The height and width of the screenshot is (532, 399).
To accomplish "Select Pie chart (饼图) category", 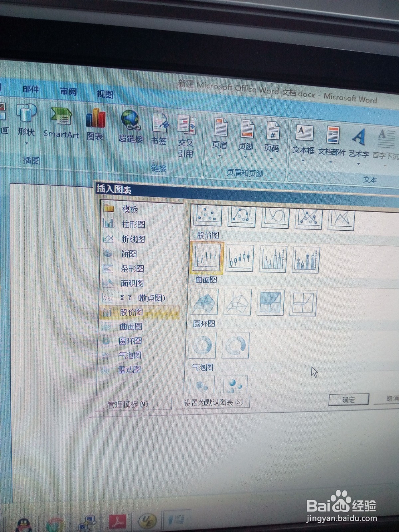I will (141, 254).
